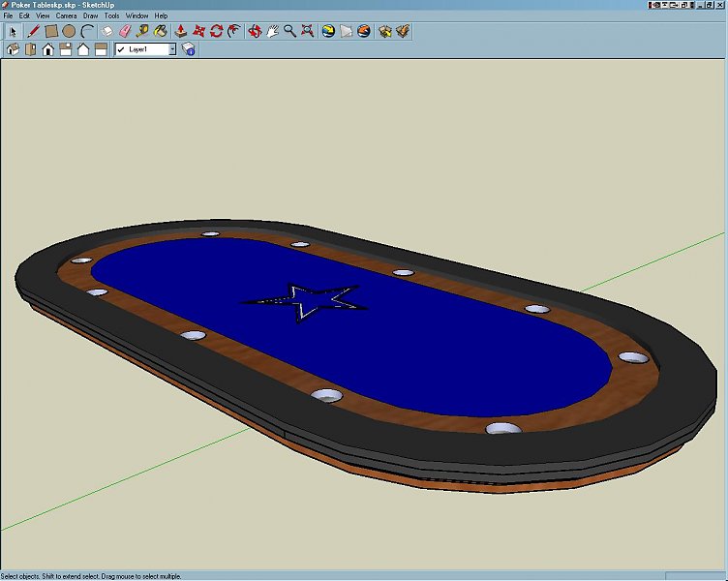Select the Tape Measure tool
The width and height of the screenshot is (728, 581).
(142, 32)
